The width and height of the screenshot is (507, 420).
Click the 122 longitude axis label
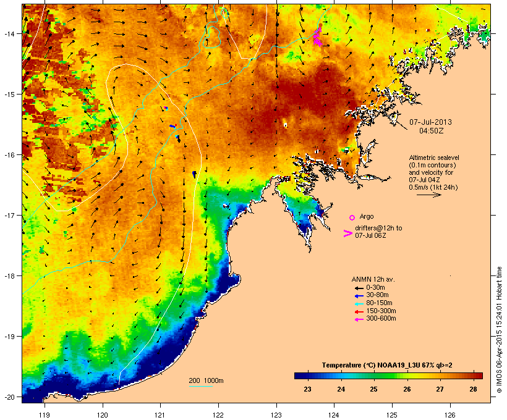(x=218, y=415)
